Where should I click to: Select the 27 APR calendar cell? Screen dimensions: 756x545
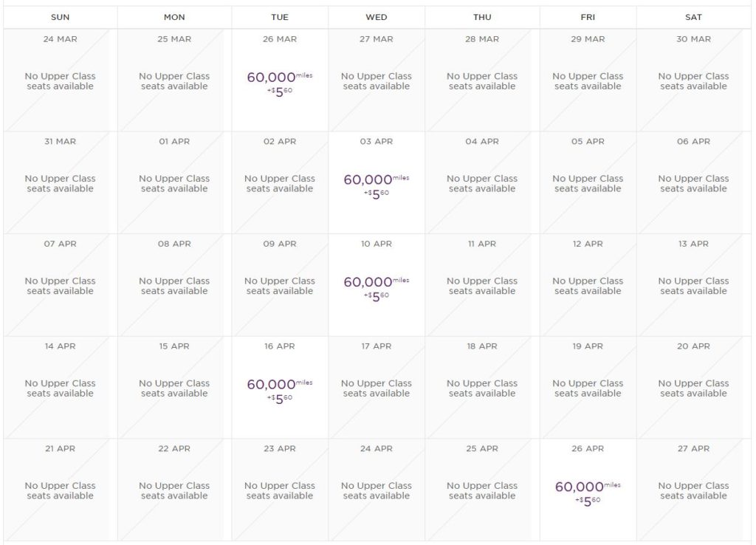(x=693, y=491)
